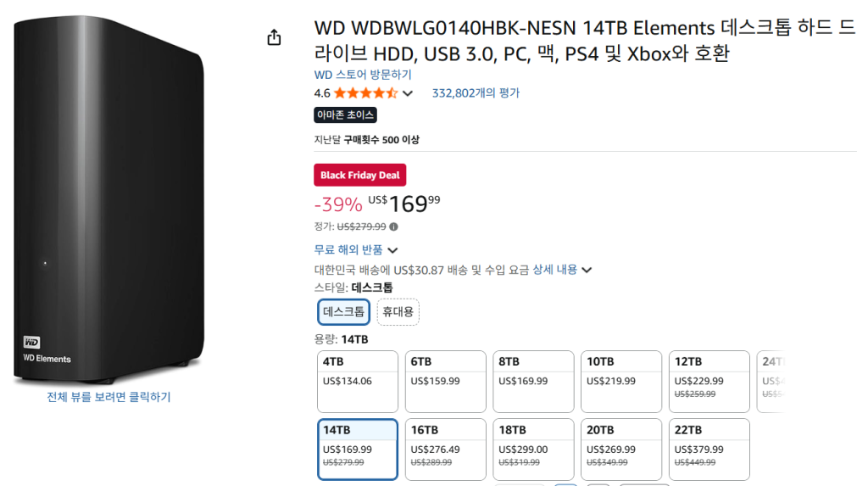This screenshot has width=868, height=486.
Task: Select the 20TB capacity at US$269.99
Action: [x=620, y=449]
